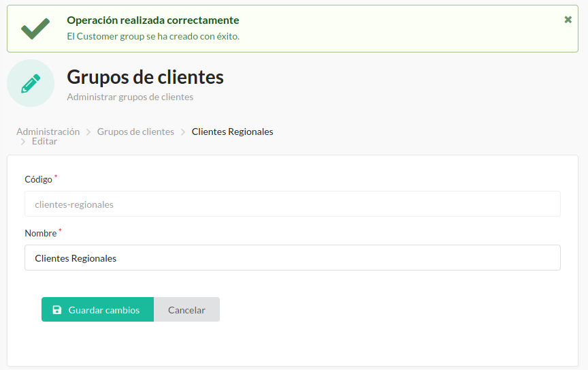Dismiss the success notification with the X
The width and height of the screenshot is (588, 370).
[x=568, y=20]
